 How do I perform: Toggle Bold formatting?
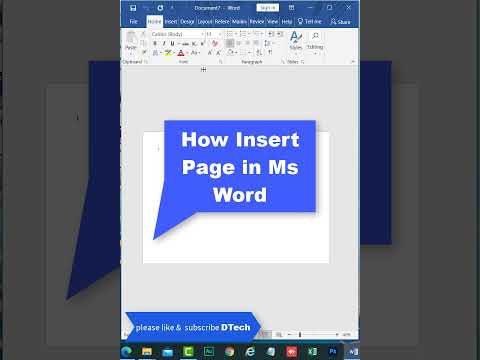coord(155,43)
